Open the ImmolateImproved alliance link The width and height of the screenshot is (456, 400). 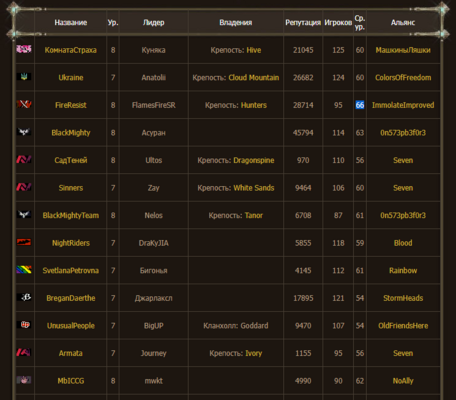pyautogui.click(x=403, y=105)
